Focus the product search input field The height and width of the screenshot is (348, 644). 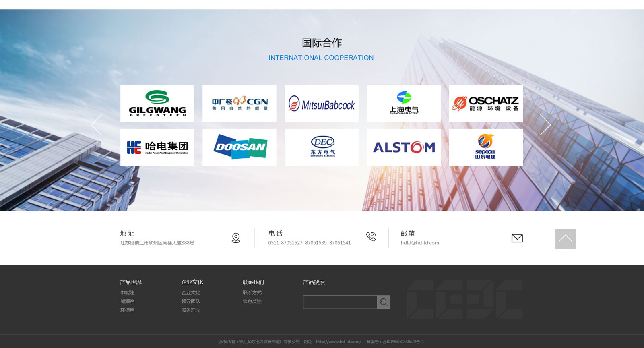click(340, 302)
